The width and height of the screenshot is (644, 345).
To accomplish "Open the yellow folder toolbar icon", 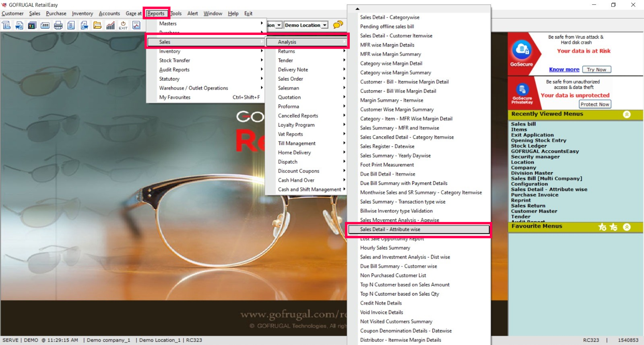I will [97, 25].
